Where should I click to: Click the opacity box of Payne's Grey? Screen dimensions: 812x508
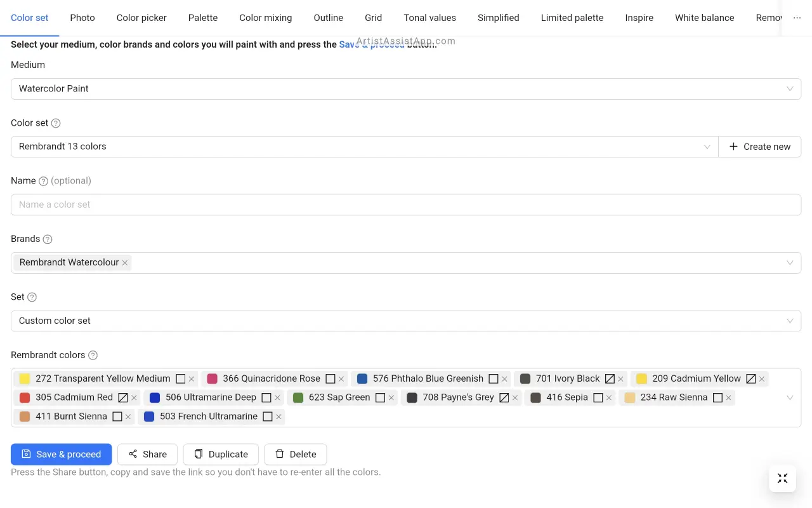(504, 398)
